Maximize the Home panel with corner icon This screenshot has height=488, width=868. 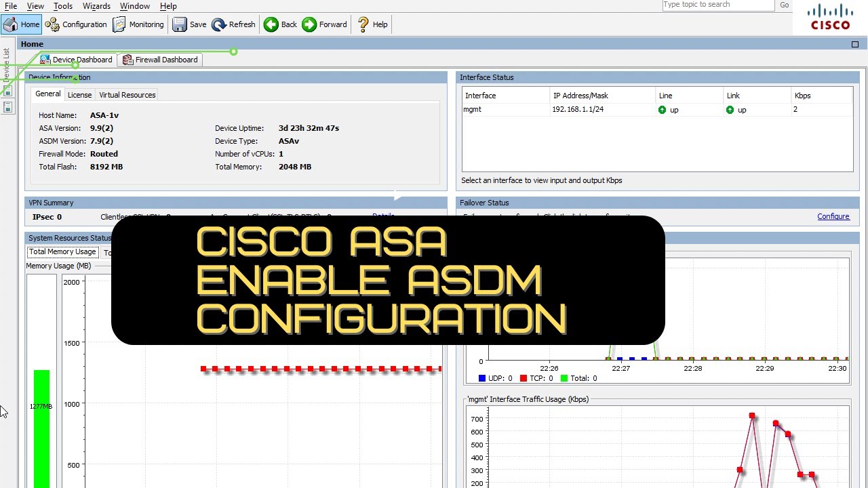[x=855, y=44]
